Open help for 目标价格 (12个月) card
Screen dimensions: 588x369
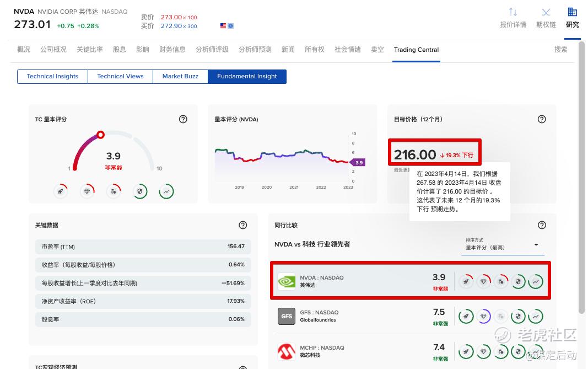(542, 119)
